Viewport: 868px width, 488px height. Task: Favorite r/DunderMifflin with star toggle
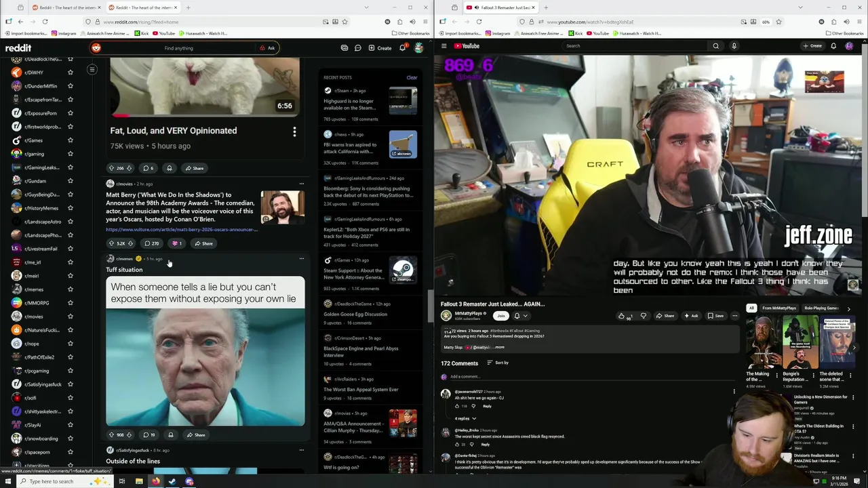click(x=70, y=86)
